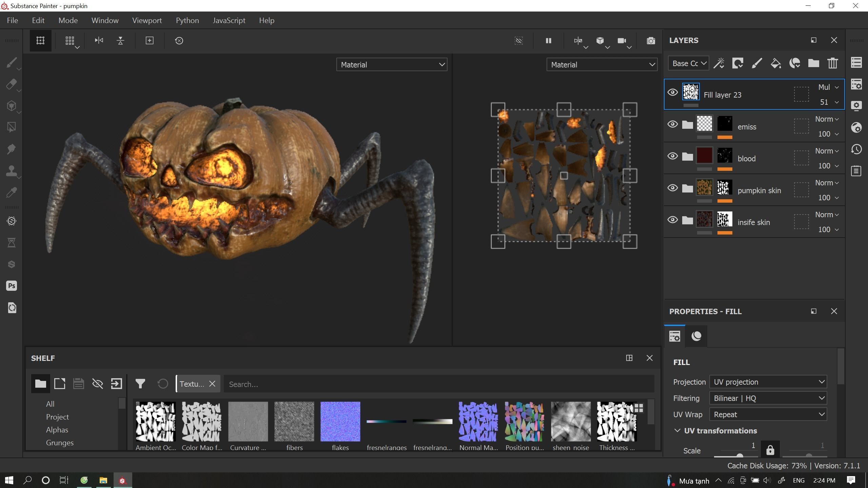Select the Paint brush tool
The image size is (868, 488).
pos(12,63)
